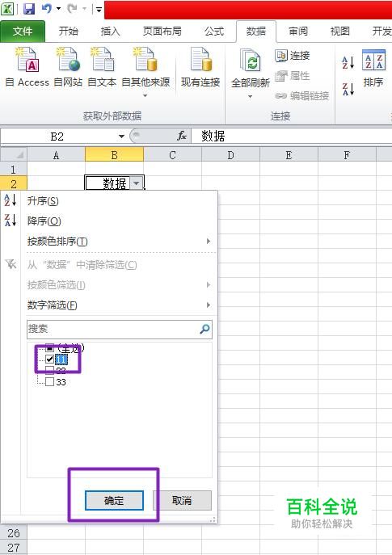This screenshot has width=392, height=555.
Task: Switch to the 开始 tab
Action: pyautogui.click(x=69, y=32)
